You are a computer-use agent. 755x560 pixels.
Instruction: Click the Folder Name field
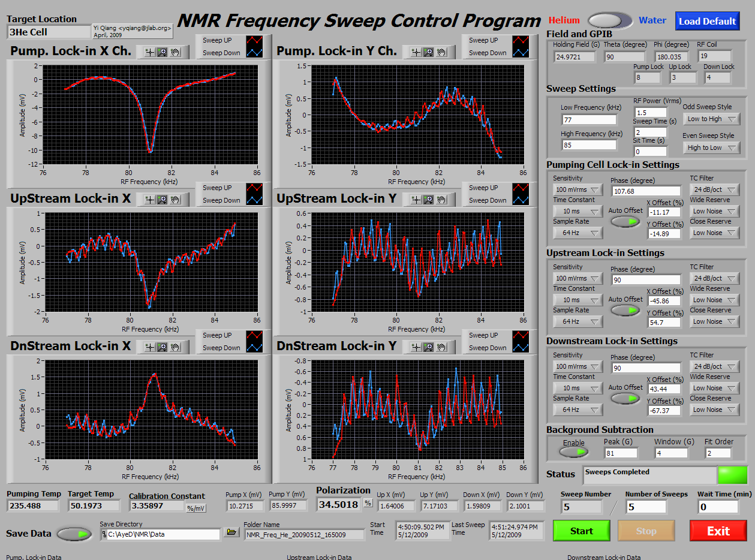[304, 534]
